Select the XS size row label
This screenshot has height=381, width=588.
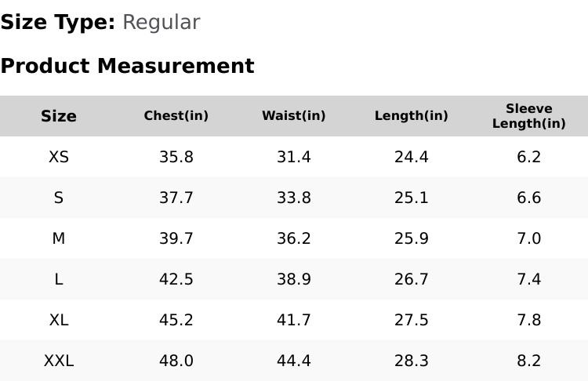[59, 157]
